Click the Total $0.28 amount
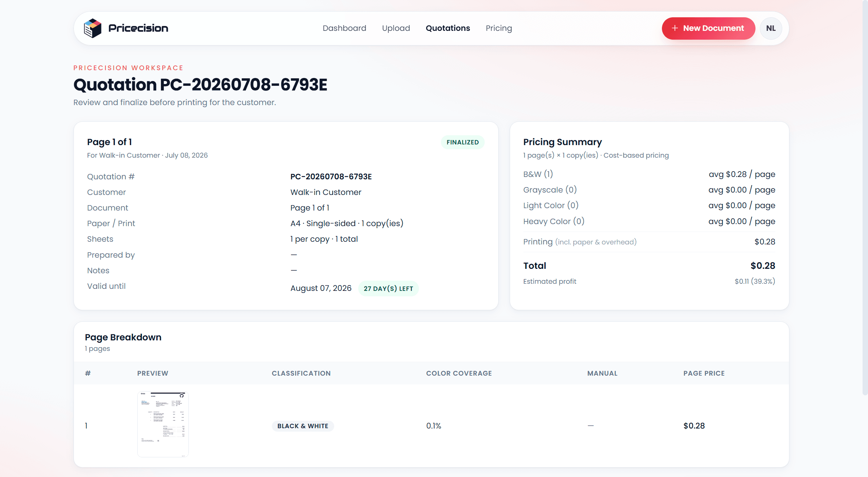 coord(763,266)
